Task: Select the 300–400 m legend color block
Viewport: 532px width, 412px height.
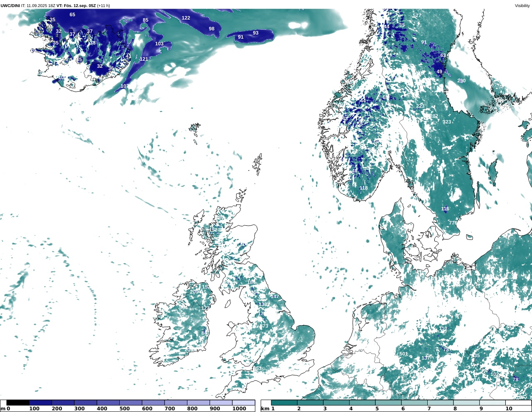Action: [x=86, y=402]
